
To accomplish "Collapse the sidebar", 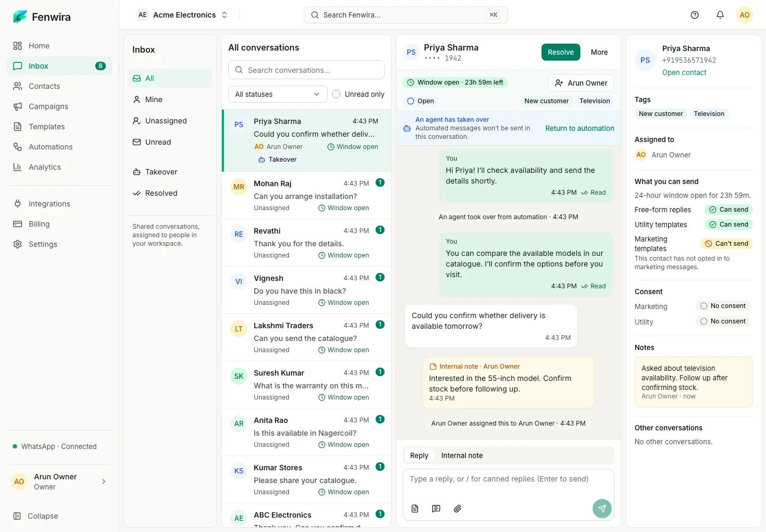I will 59,516.
